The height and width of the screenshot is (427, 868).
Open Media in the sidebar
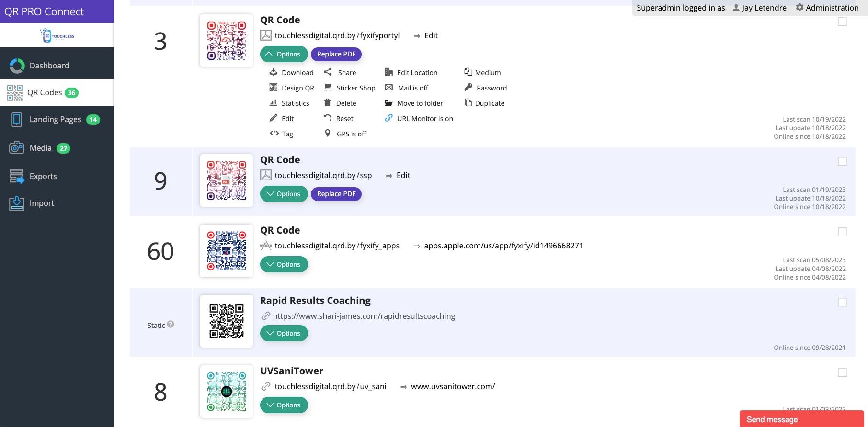(x=57, y=148)
